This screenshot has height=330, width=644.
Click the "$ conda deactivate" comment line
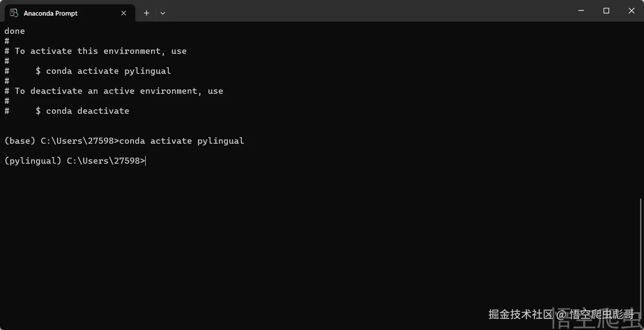point(82,111)
